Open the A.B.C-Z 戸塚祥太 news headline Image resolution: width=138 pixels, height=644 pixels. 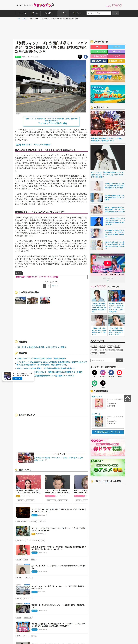click(59, 548)
